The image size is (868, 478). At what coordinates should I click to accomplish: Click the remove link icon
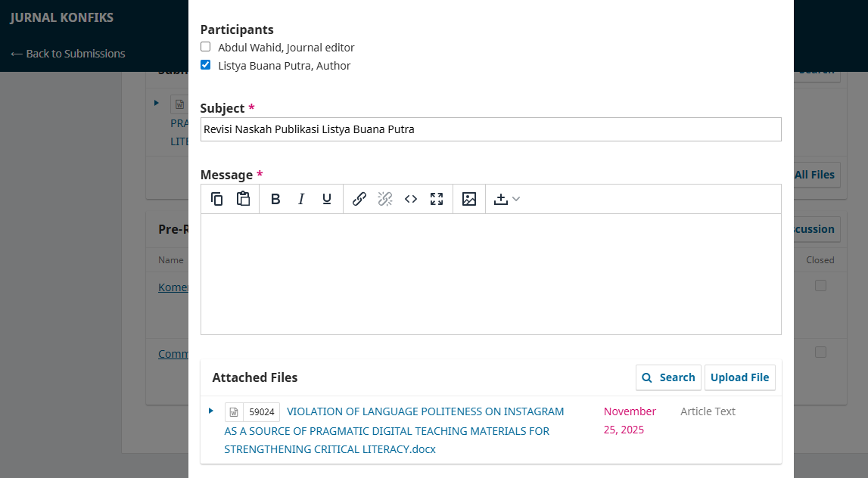click(x=385, y=199)
